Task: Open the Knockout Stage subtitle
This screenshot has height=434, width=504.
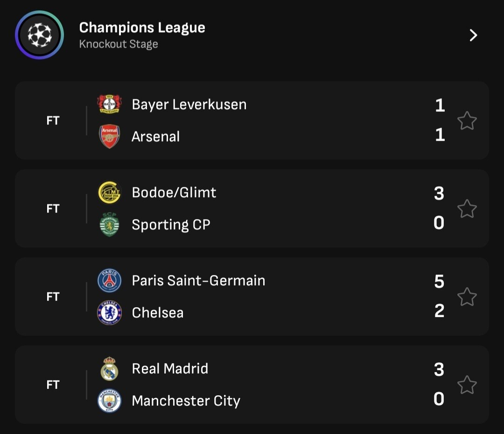Action: tap(119, 44)
